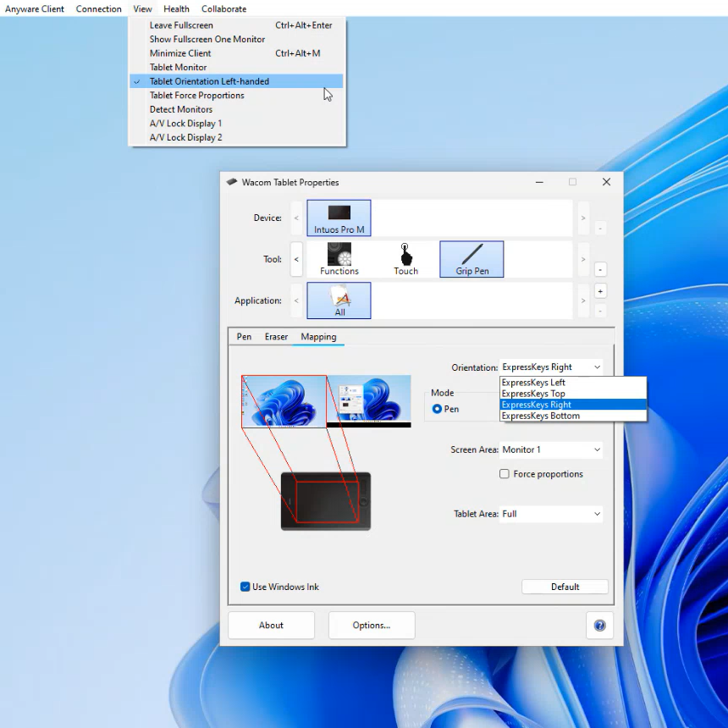Open the Anyware Client menu
The image size is (728, 728).
[x=35, y=8]
